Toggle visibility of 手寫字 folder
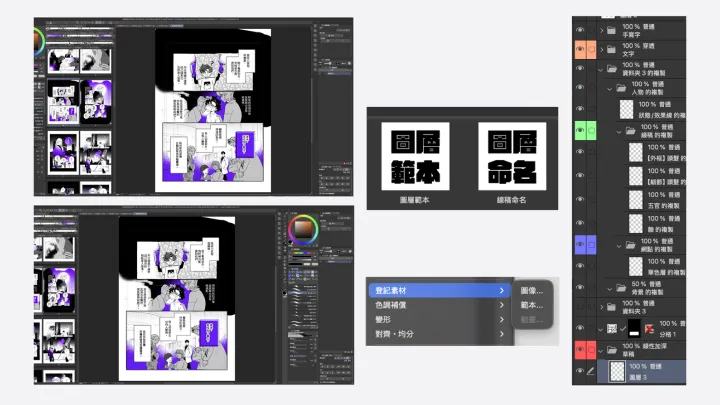This screenshot has width=720, height=405. pyautogui.click(x=580, y=30)
